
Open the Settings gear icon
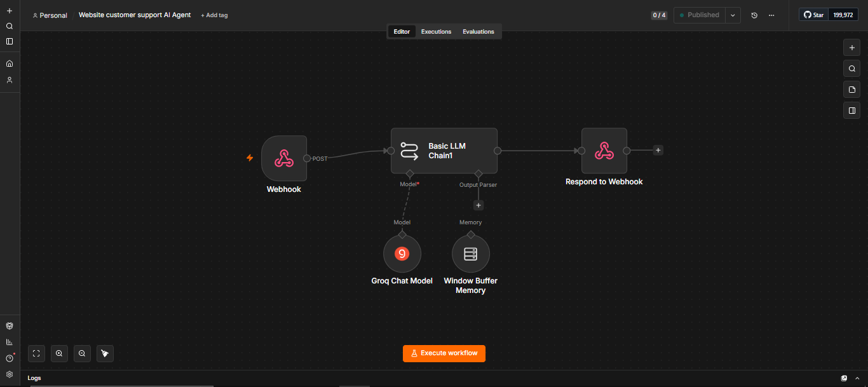[10, 374]
